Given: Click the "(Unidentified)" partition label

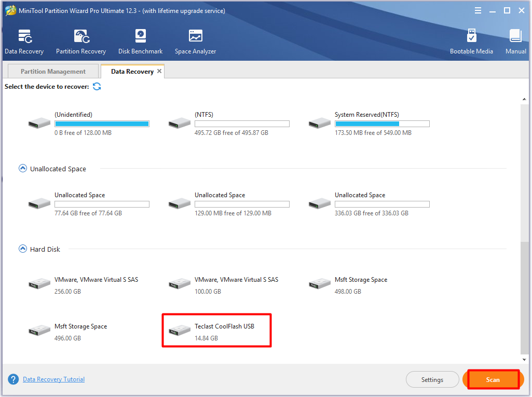Looking at the screenshot, I should pos(73,115).
